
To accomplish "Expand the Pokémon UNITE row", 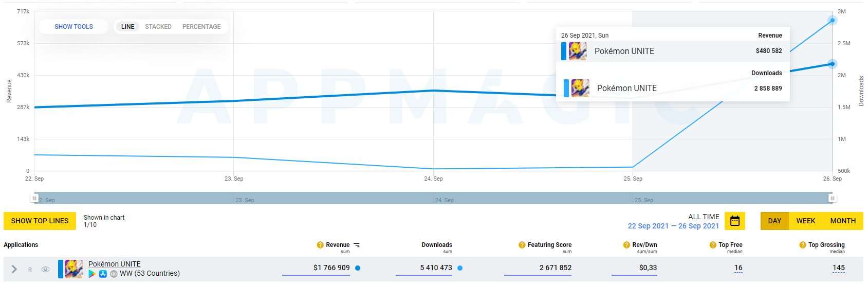I will (14, 269).
